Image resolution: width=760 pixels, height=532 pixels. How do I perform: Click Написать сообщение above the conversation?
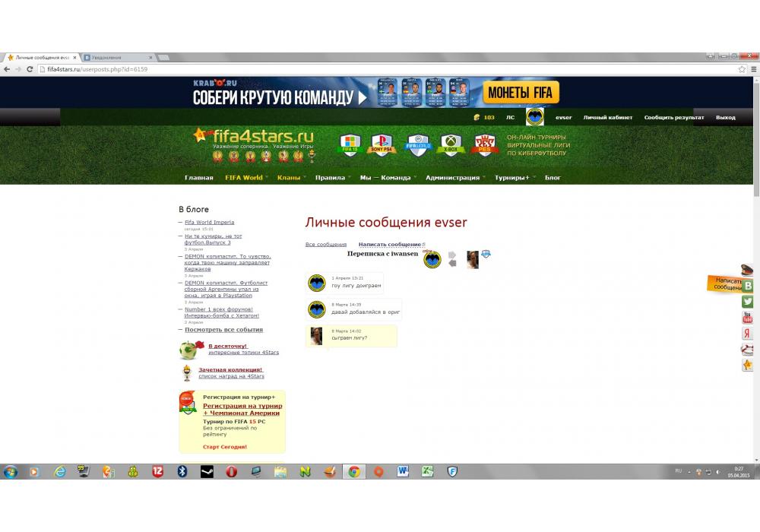390,244
